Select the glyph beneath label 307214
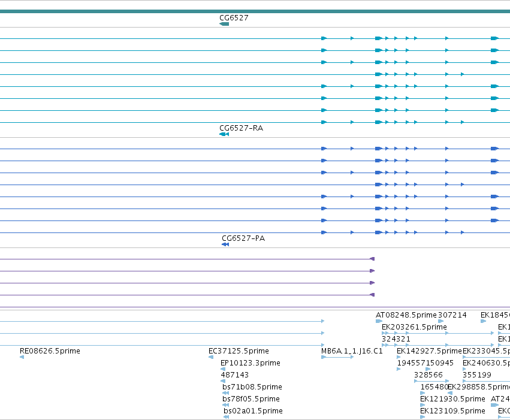Screen dimensions: 510x420 (441, 321)
